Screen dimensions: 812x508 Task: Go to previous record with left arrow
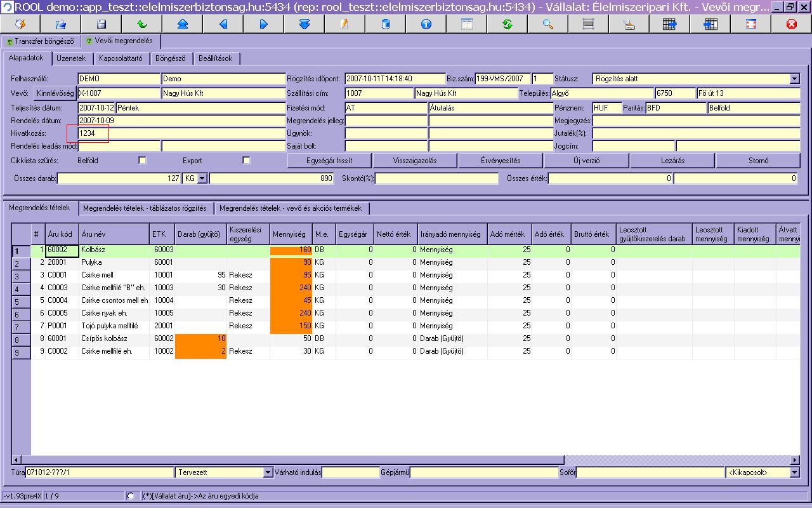[223, 24]
